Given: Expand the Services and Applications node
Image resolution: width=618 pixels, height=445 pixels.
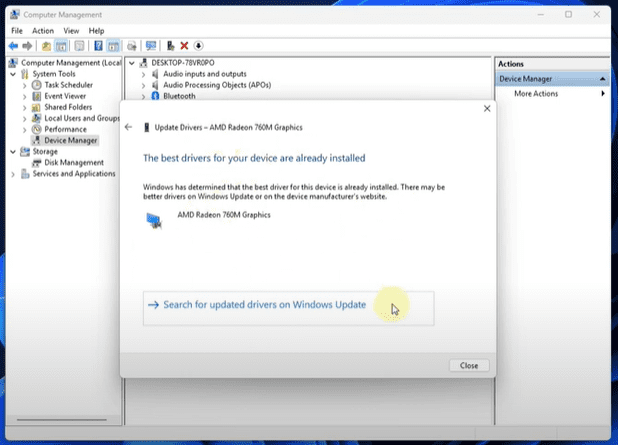Looking at the screenshot, I should click(x=13, y=174).
